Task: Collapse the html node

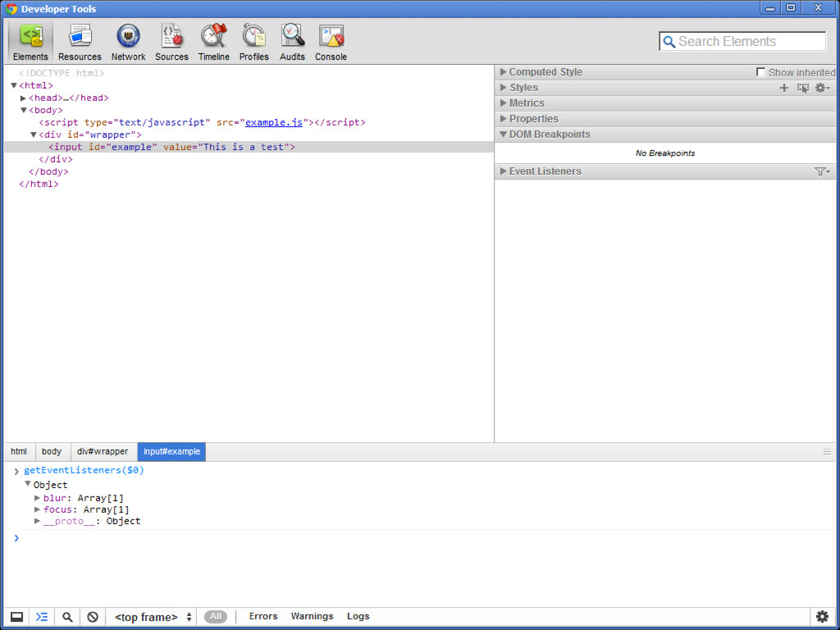Action: click(14, 85)
